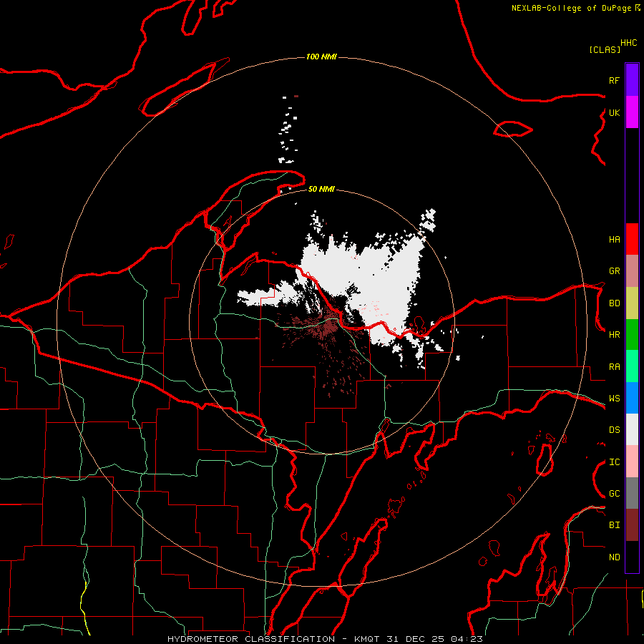Screen dimensions: 644x644
Task: Click the 'IC' legend label
Action: tap(614, 462)
